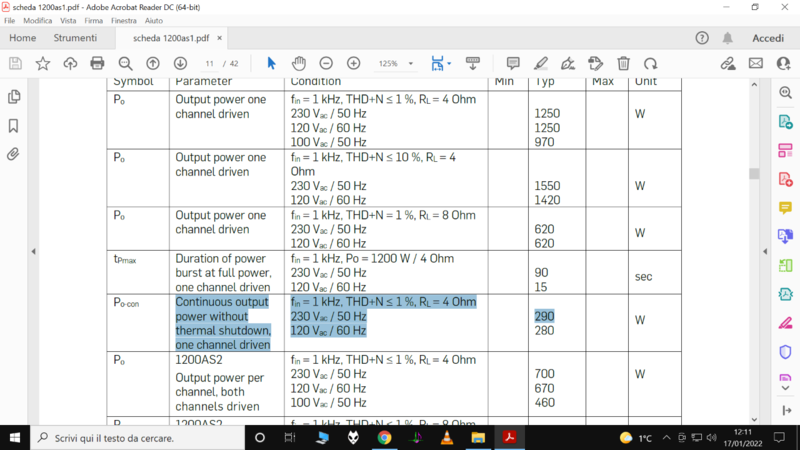Star this file as favorite
This screenshot has width=800, height=450.
tap(43, 63)
